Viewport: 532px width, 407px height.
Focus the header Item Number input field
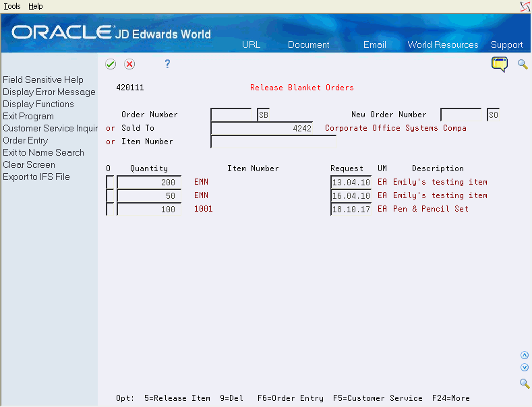[274, 142]
